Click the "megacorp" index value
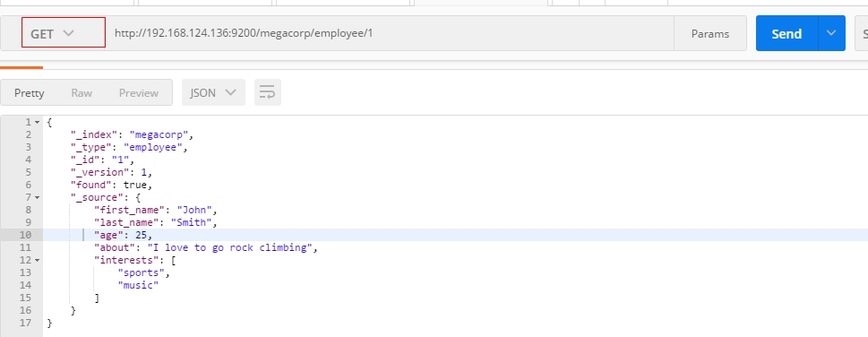Viewport: 868px width, 337px height. click(x=159, y=134)
